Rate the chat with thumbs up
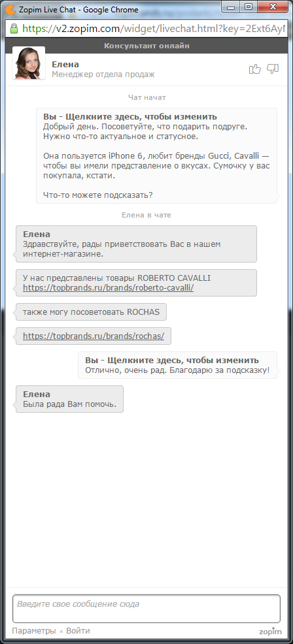The image size is (293, 644). click(254, 69)
